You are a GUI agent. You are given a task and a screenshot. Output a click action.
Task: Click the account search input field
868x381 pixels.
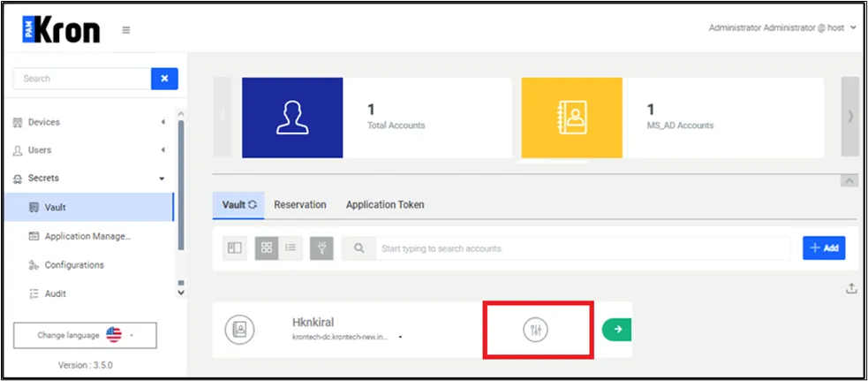pos(583,248)
